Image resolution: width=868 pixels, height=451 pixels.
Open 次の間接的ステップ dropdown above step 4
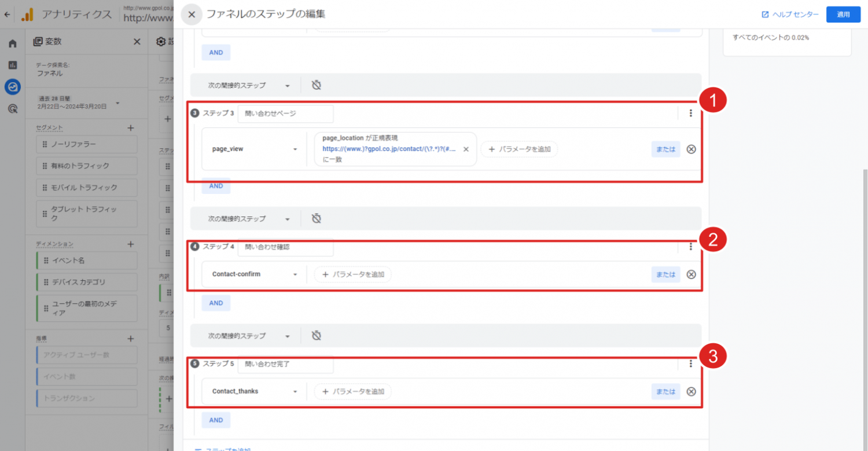tap(249, 219)
